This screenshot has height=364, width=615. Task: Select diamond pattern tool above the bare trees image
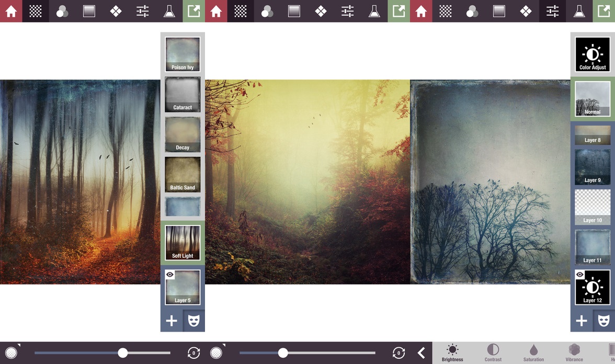(526, 11)
